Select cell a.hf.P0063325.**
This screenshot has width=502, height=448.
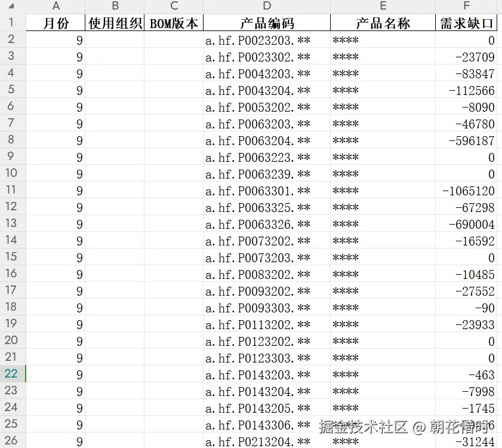tap(267, 207)
